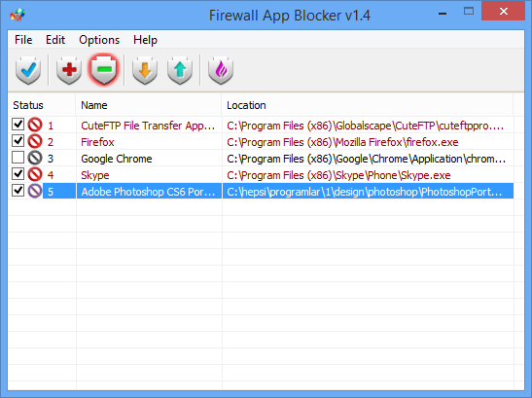Uncheck the Skype row checkbox

click(x=18, y=173)
